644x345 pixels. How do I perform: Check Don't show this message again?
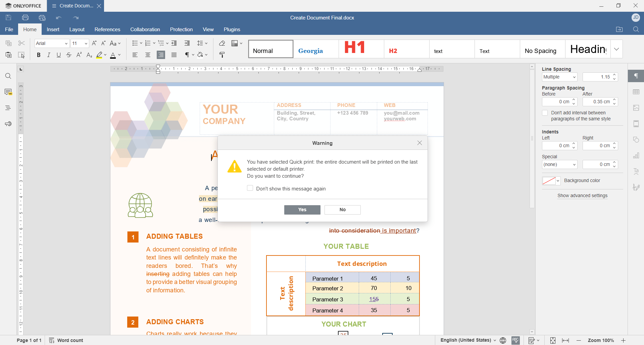pyautogui.click(x=250, y=188)
